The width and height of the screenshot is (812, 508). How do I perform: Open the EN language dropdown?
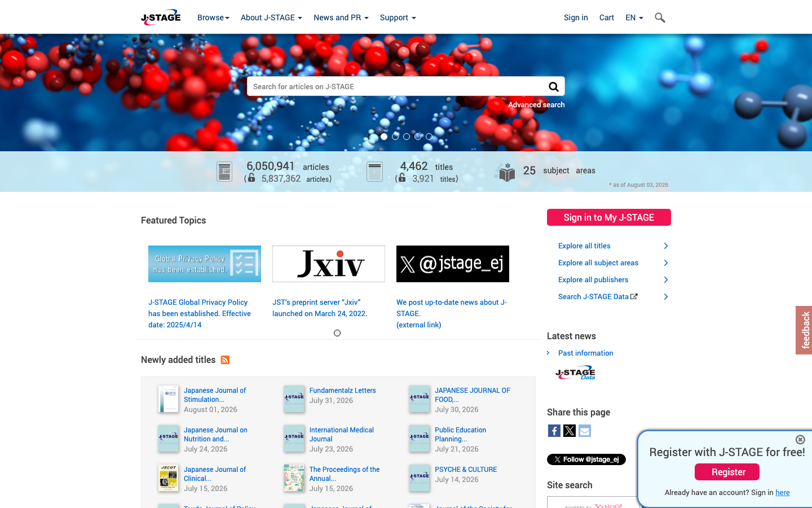pyautogui.click(x=634, y=17)
